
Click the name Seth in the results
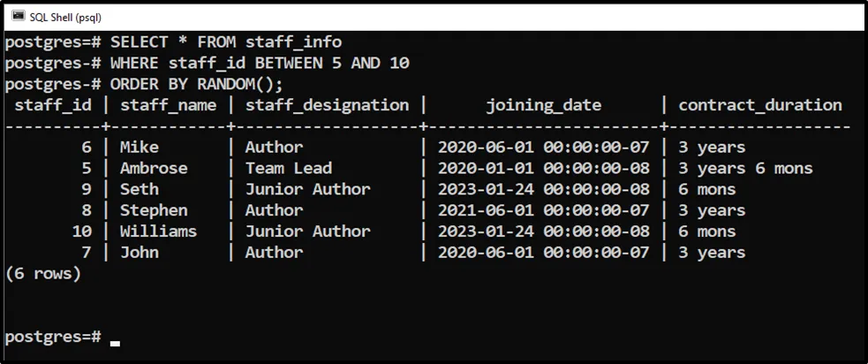(139, 189)
